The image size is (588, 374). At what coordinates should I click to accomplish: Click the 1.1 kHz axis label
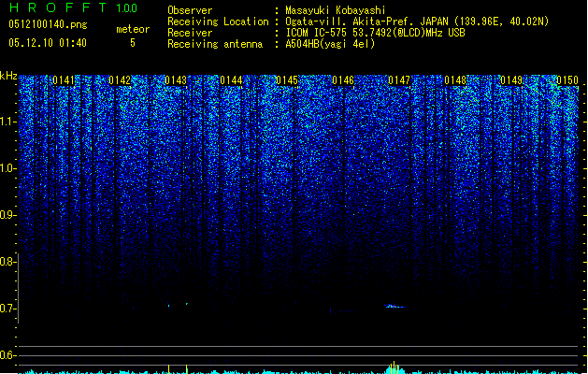point(8,122)
